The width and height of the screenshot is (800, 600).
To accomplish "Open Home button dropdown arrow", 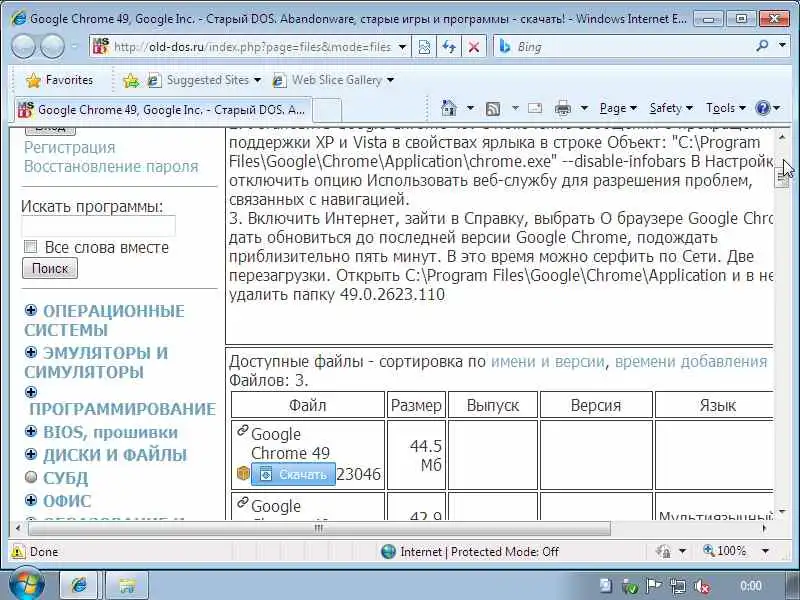I will point(470,108).
